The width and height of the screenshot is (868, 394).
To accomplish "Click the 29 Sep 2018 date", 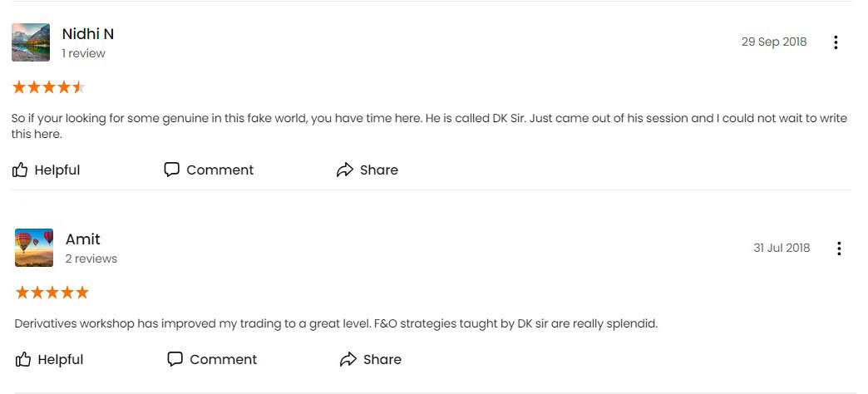I will 774,42.
